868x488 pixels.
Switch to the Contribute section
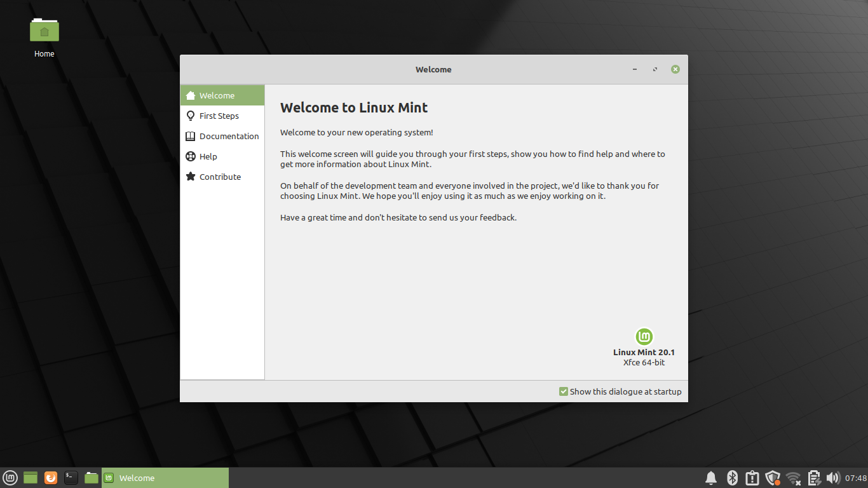[222, 177]
